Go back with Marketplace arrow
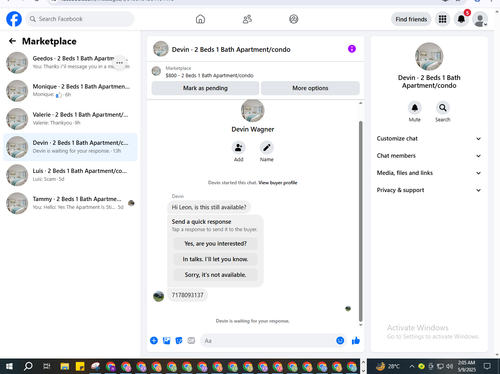 13,41
